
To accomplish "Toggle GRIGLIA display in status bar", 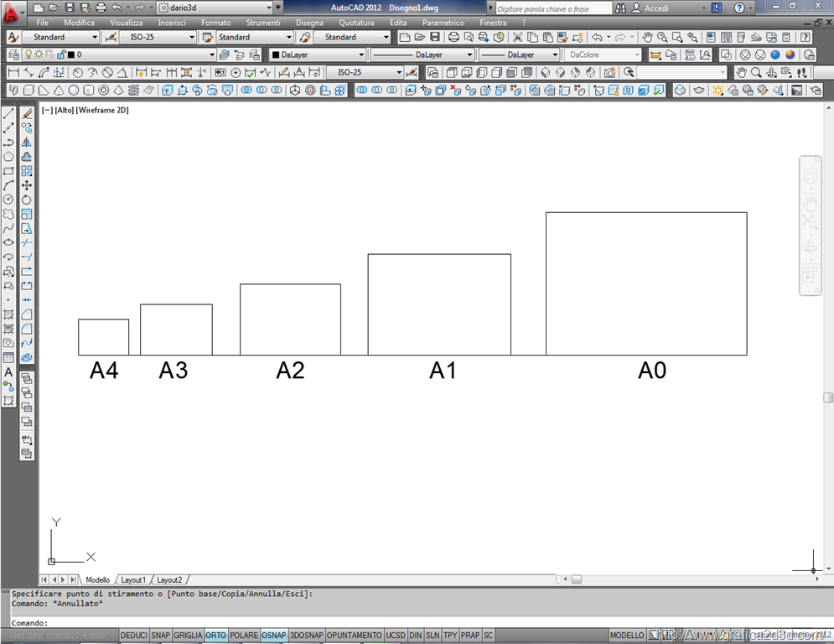I will pyautogui.click(x=188, y=636).
